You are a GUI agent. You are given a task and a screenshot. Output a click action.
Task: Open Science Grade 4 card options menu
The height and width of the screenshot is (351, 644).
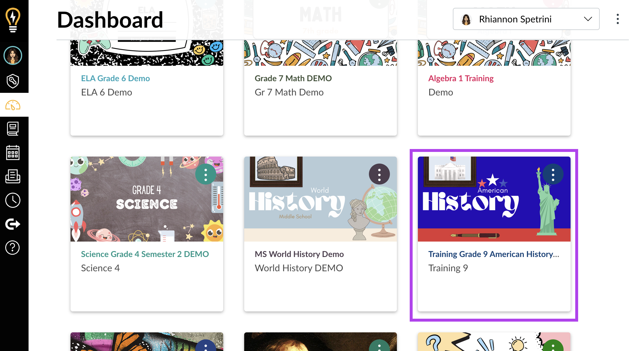(x=206, y=175)
